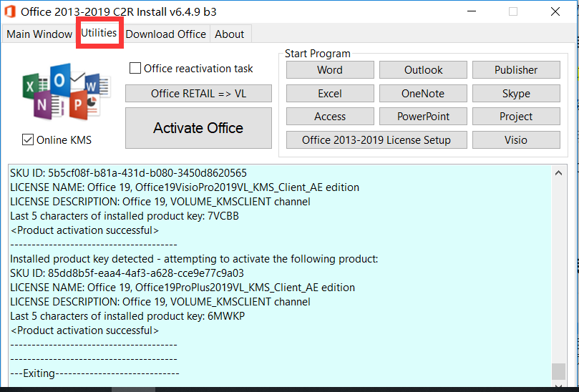Click the Office logo icon in title bar
The height and width of the screenshot is (392, 579).
(x=10, y=11)
